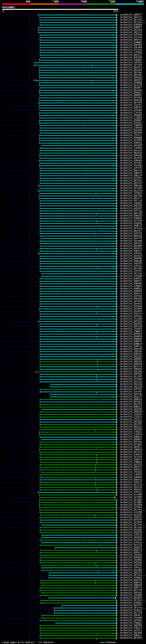
Task: Click the purple ~60% identity legend segment
Action: click(73, 4)
